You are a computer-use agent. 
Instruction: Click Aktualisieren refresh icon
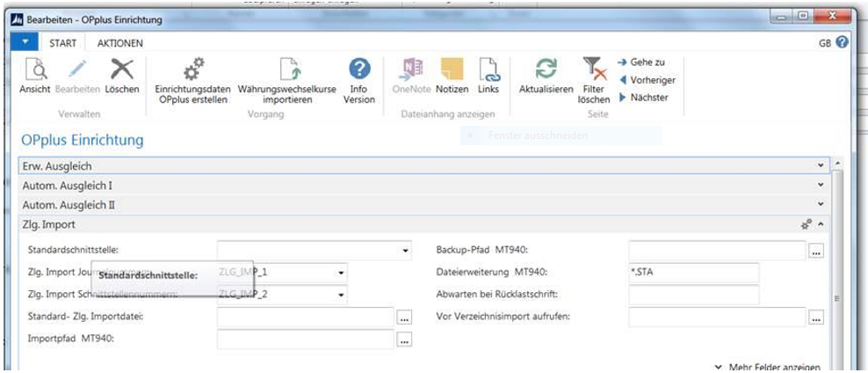click(x=546, y=69)
